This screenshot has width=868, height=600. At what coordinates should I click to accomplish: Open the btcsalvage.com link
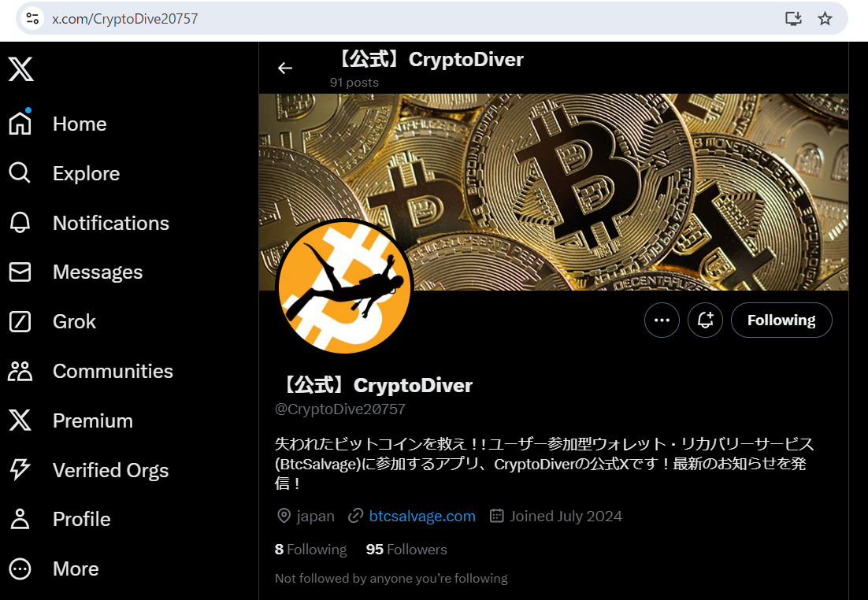click(x=422, y=516)
